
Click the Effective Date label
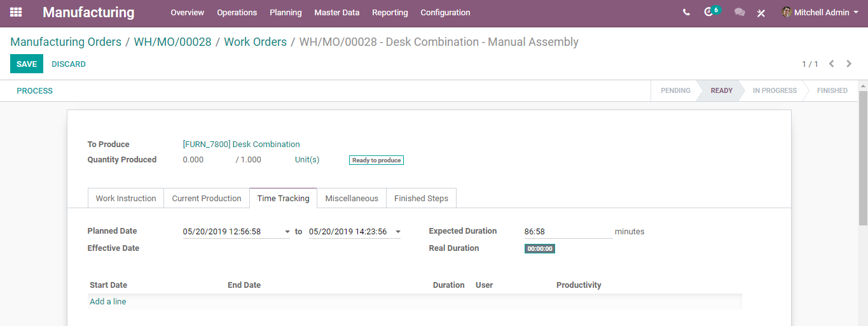point(113,248)
